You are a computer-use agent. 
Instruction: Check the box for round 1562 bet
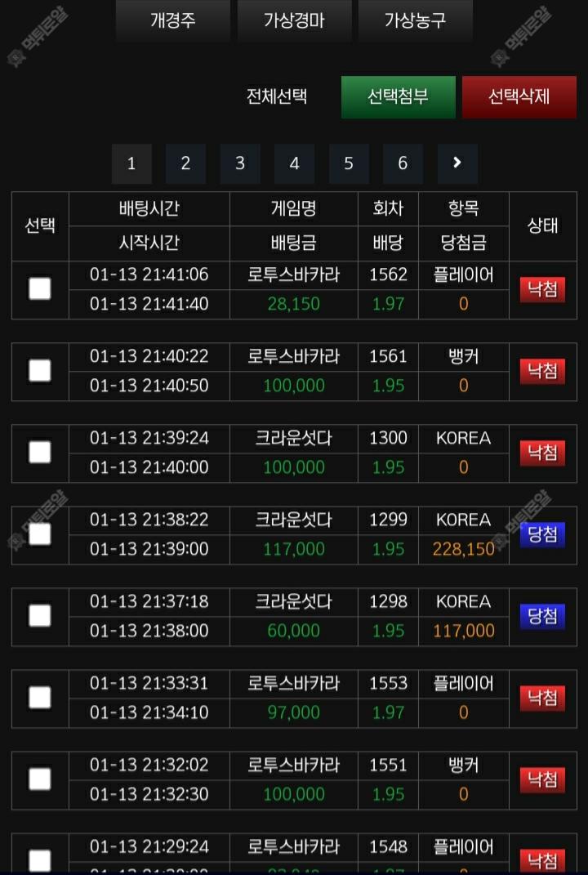[40, 288]
